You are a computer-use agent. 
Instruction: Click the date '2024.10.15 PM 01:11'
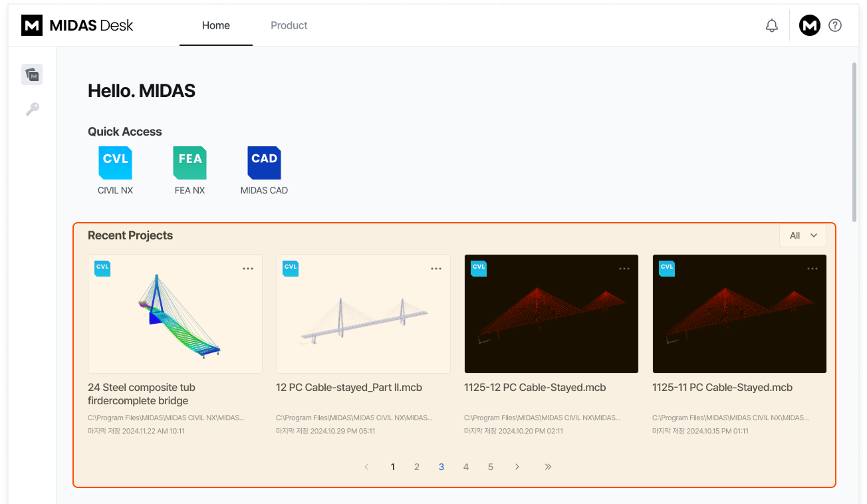tap(718, 431)
